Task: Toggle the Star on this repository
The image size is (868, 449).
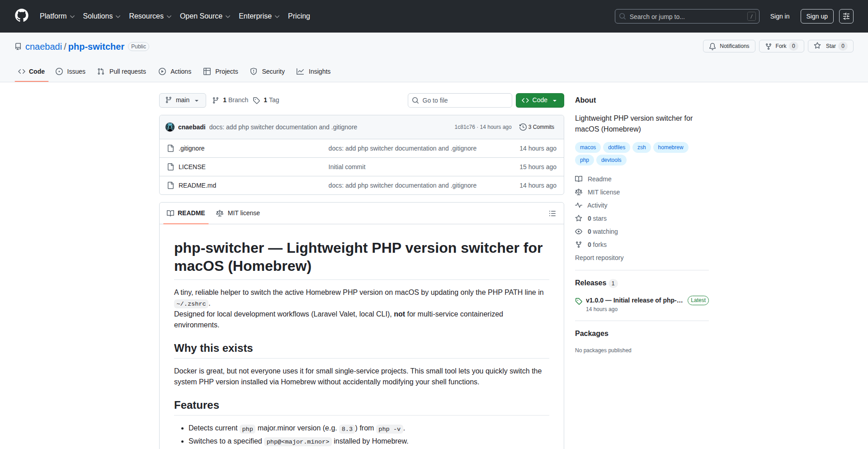Action: click(x=830, y=46)
